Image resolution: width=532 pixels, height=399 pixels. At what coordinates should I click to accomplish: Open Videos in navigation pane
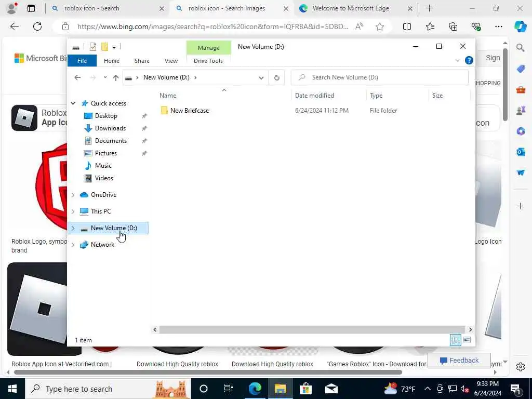click(104, 178)
